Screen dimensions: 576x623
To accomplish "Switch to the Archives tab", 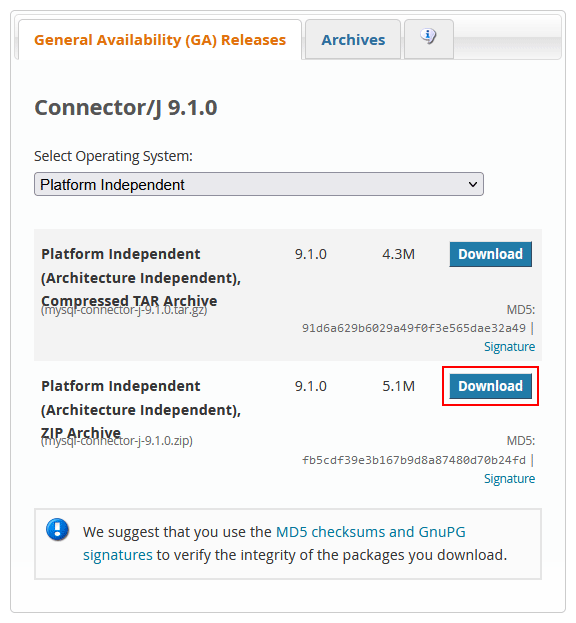I will [353, 40].
